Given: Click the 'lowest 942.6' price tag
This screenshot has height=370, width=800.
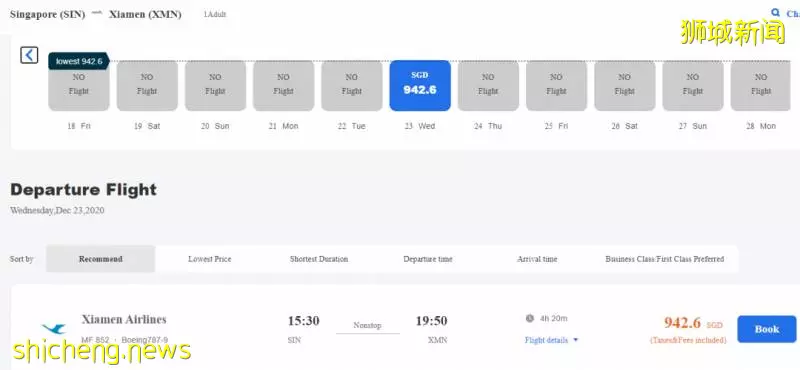Looking at the screenshot, I should pos(79,61).
